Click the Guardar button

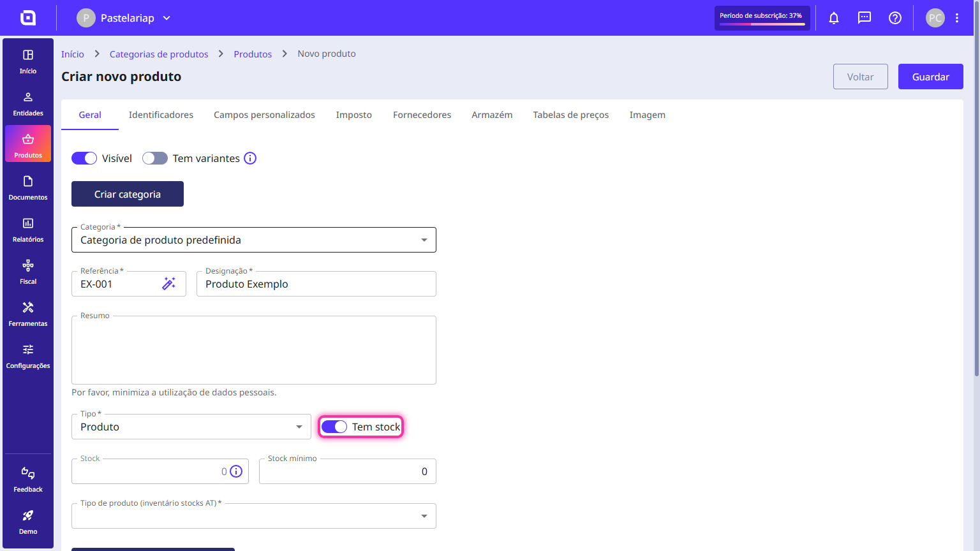(931, 77)
